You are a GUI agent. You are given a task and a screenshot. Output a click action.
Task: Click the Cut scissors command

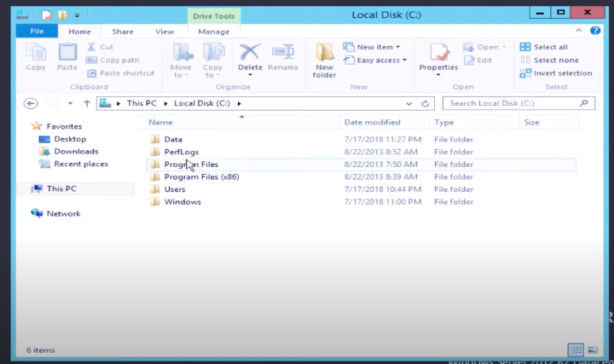point(100,47)
